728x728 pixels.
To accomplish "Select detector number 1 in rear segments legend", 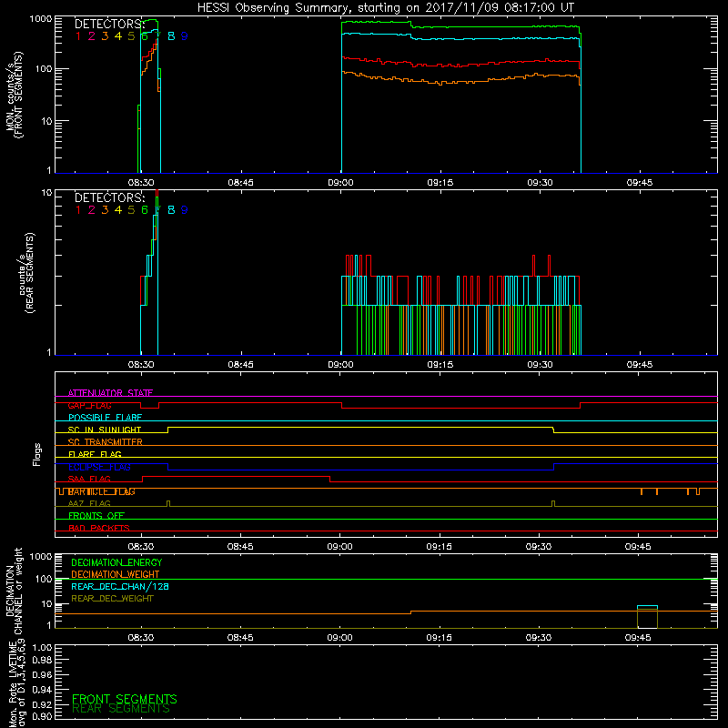I will pyautogui.click(x=78, y=210).
